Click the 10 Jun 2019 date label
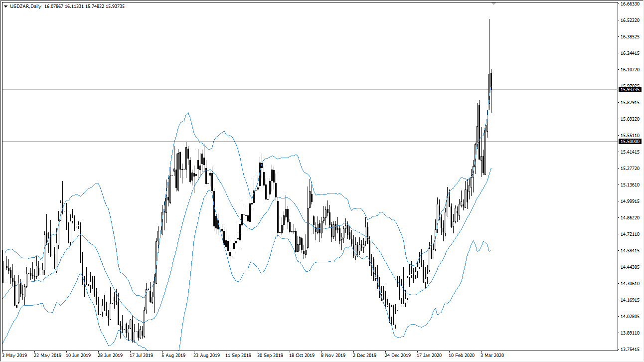The width and height of the screenshot is (644, 362). click(77, 356)
